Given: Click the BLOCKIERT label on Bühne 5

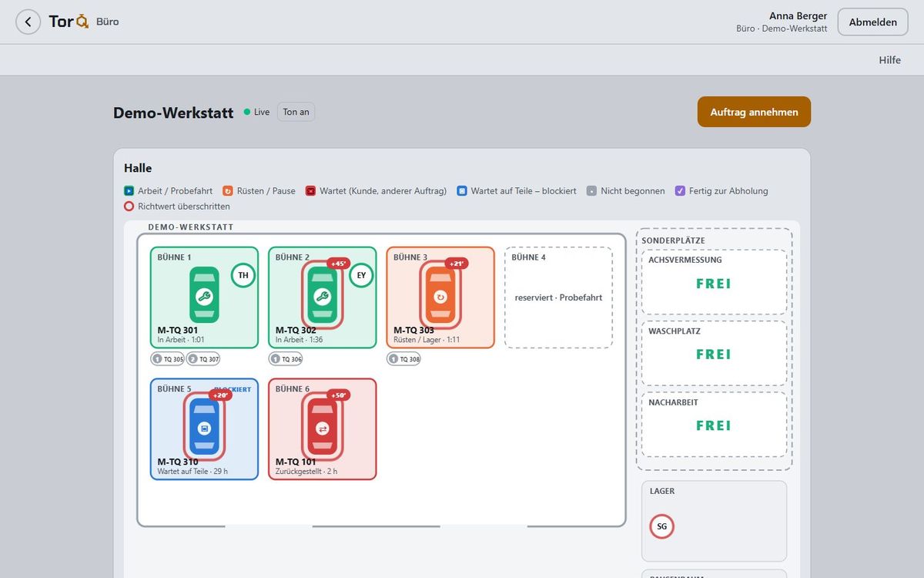Looking at the screenshot, I should click(x=233, y=389).
